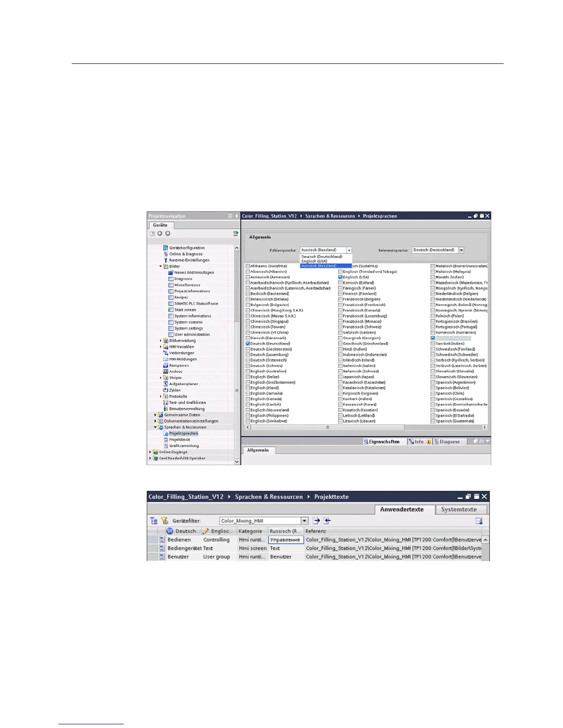Screen dimensions: 563x728
Task: Open HMI-Meldungen envelope icon
Action: 166,359
